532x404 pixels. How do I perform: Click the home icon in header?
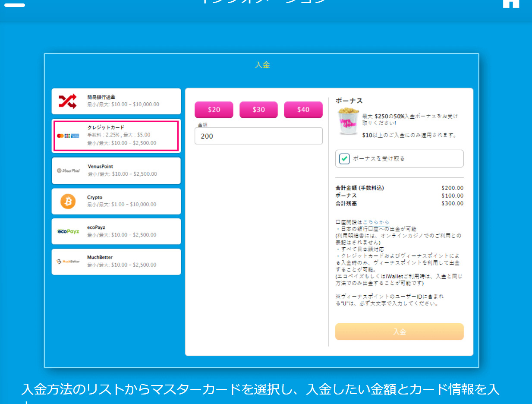(x=511, y=4)
